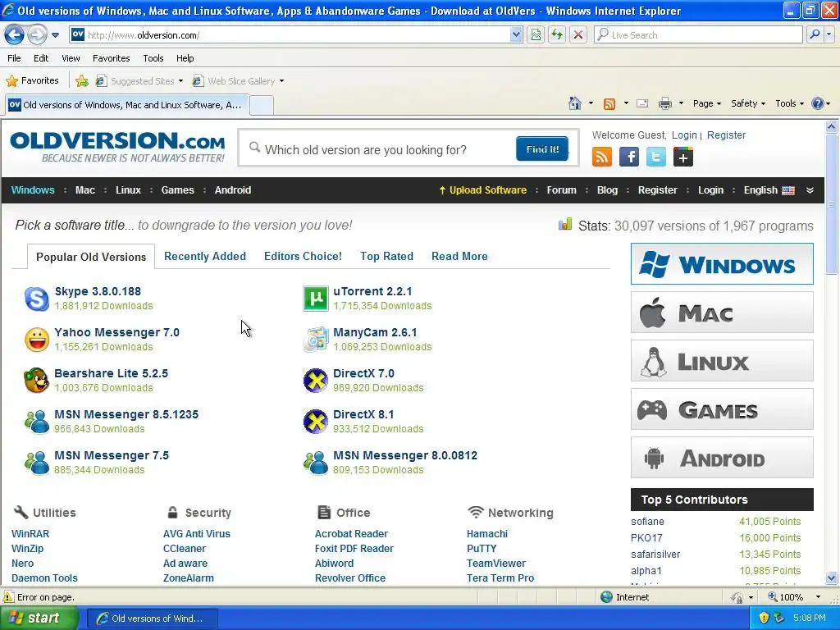Open the Forum navigation link
This screenshot has height=630, width=840.
pos(561,190)
